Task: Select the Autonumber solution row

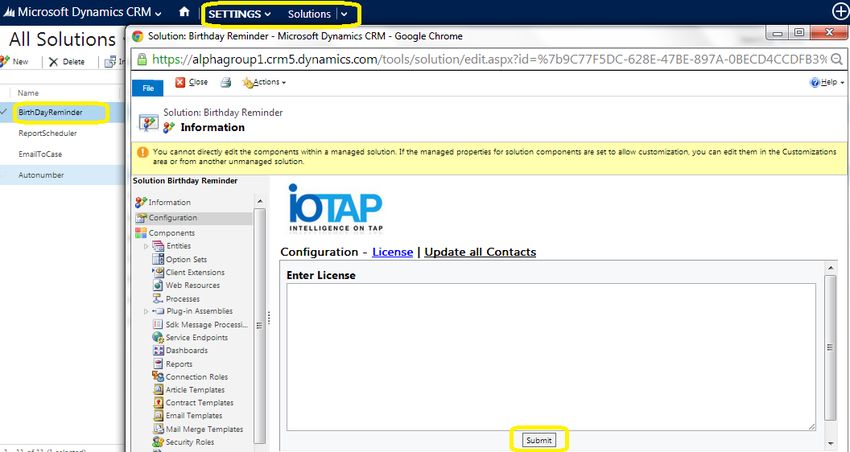Action: pos(62,175)
